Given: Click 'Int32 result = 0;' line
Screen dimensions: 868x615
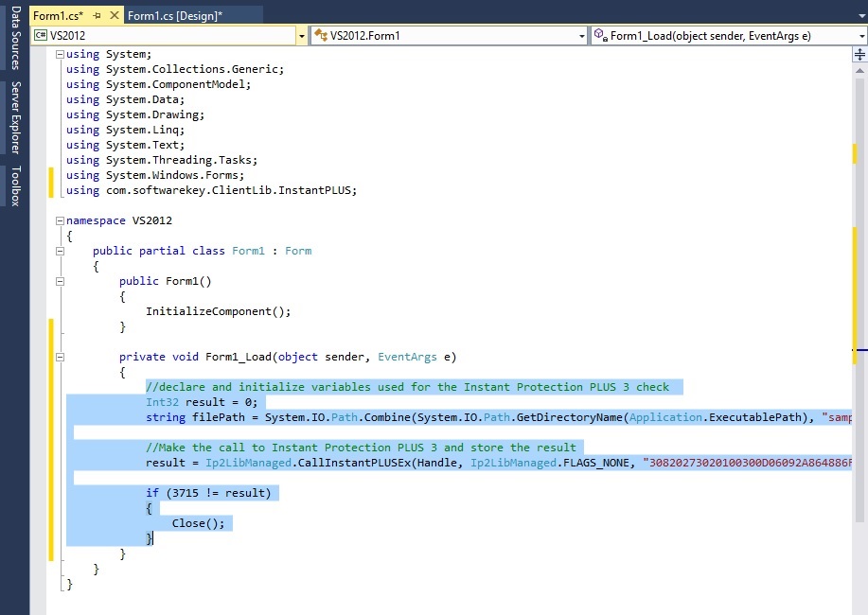Looking at the screenshot, I should (202, 402).
